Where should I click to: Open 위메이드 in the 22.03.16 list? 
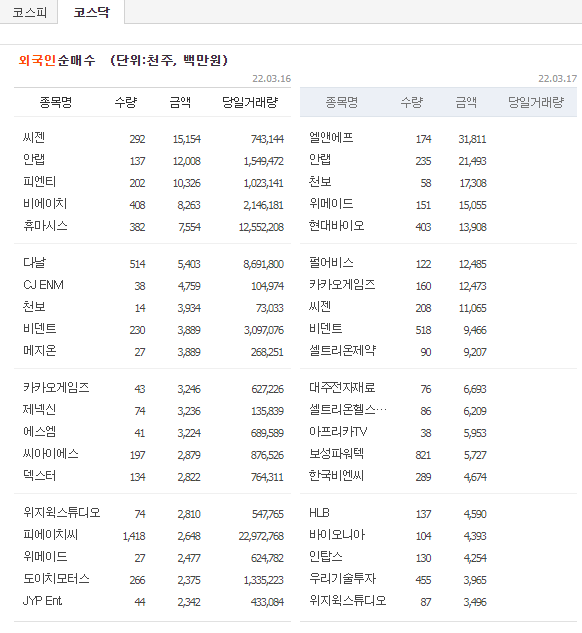45,557
